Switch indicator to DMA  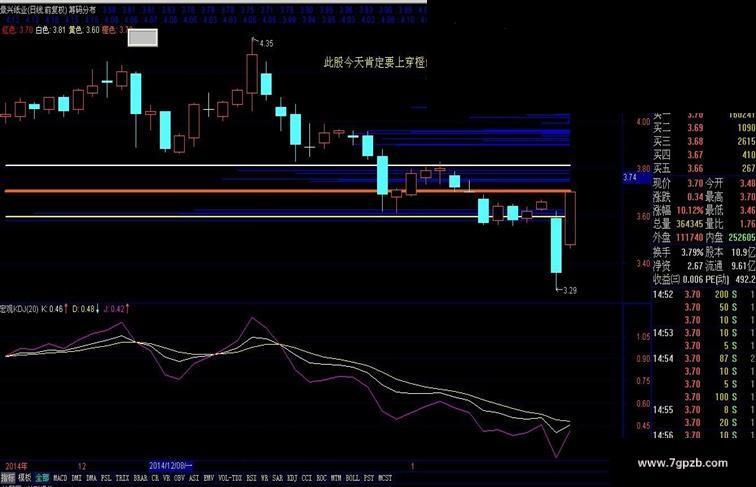91,478
